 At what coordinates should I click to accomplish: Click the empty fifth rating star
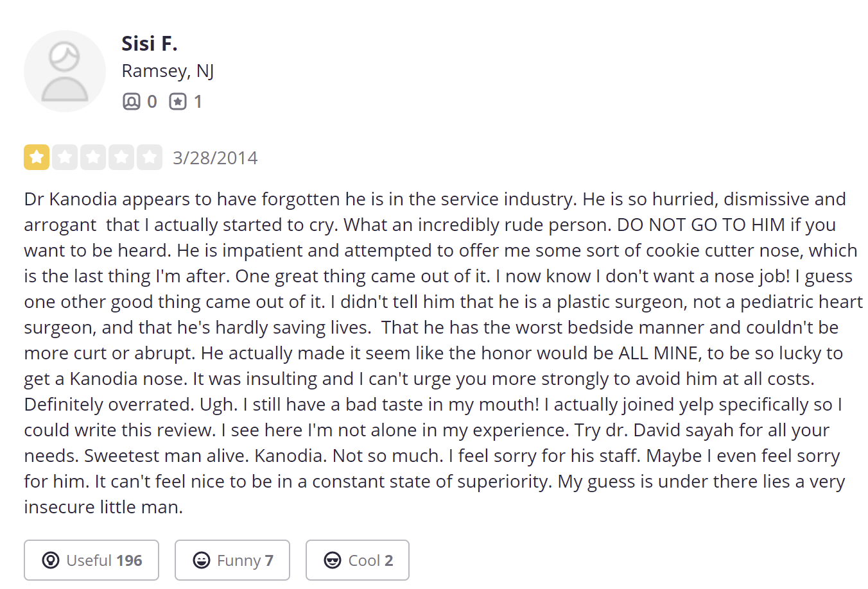pos(150,157)
